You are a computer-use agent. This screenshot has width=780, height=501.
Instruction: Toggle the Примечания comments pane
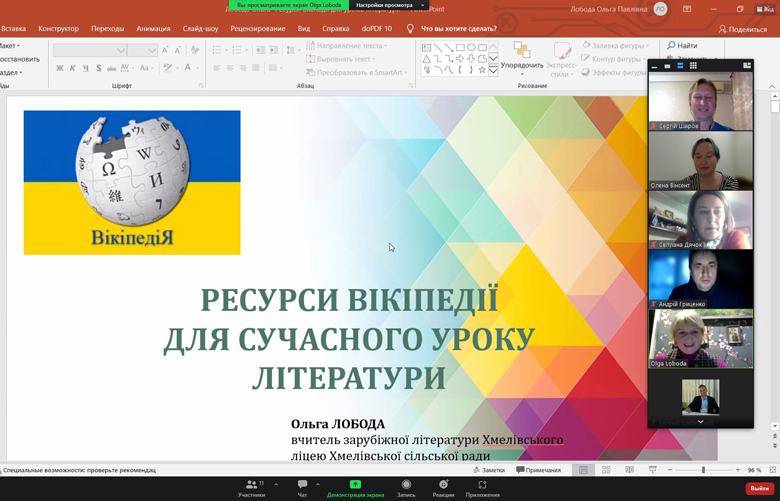point(539,470)
